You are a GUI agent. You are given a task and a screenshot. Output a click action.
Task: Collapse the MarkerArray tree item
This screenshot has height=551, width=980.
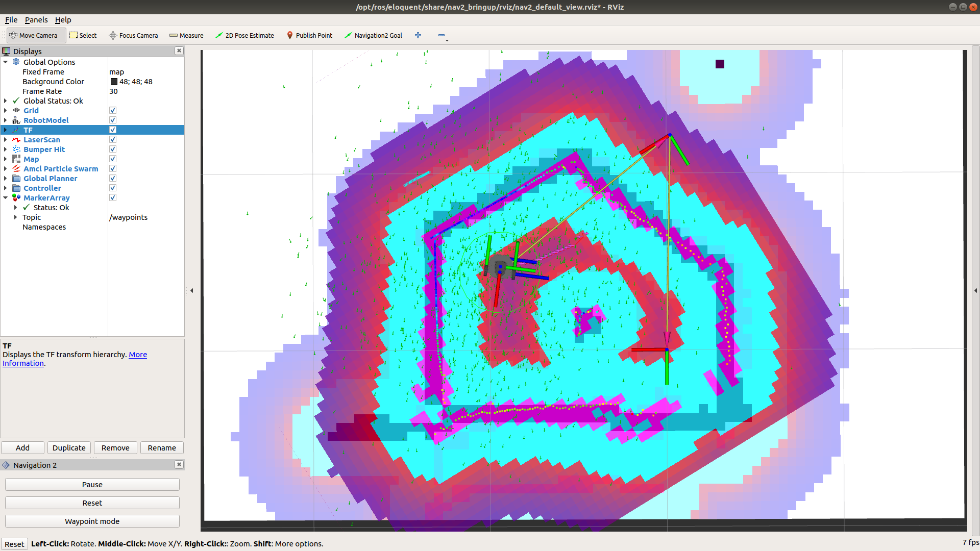[x=6, y=198]
